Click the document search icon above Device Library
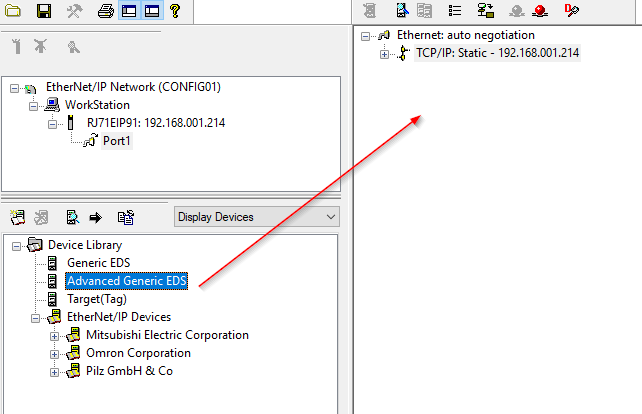Viewport: 642px width, 414px height. tap(72, 217)
